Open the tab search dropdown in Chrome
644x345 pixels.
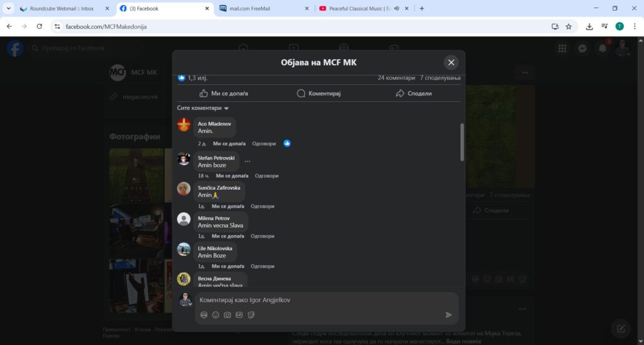click(9, 8)
